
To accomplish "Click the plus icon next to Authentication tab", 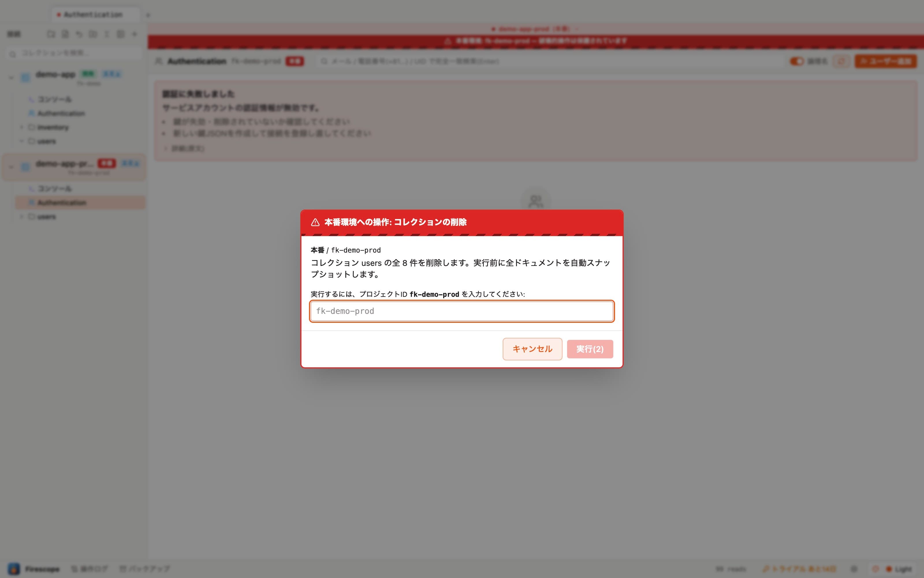I will [148, 15].
